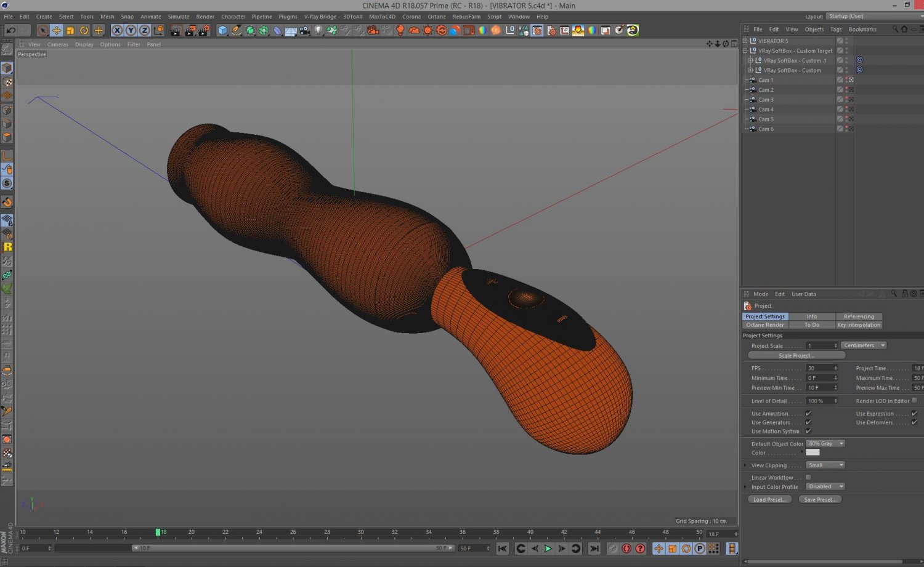Activate the Rotate tool in top toolbar
Viewport: 924px width, 567px height.
pos(84,30)
